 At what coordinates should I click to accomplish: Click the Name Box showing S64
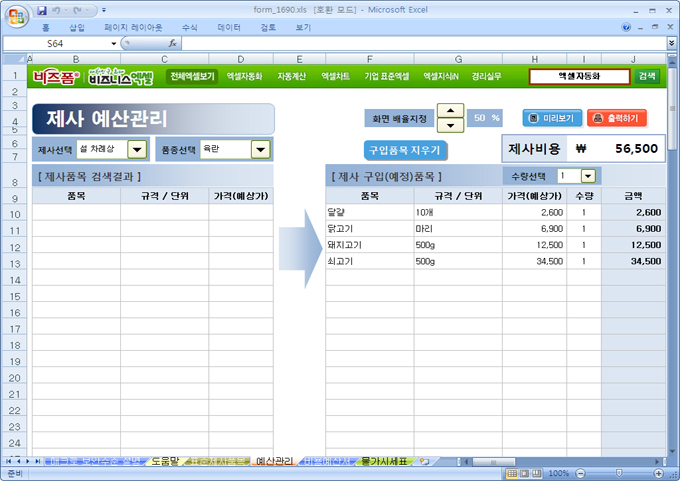56,43
